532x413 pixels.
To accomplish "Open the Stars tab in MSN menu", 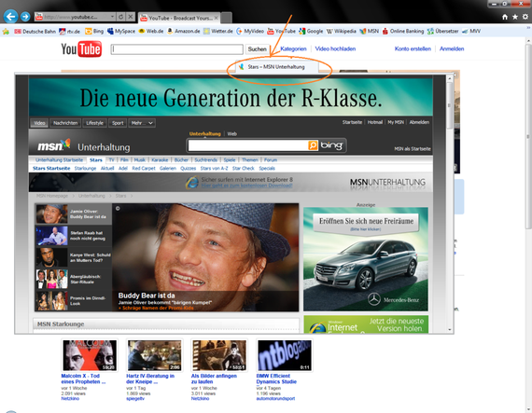I will click(x=96, y=160).
